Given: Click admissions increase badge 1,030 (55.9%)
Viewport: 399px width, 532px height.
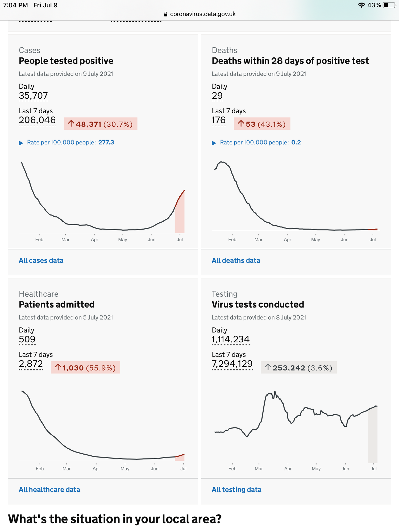Looking at the screenshot, I should [x=85, y=368].
